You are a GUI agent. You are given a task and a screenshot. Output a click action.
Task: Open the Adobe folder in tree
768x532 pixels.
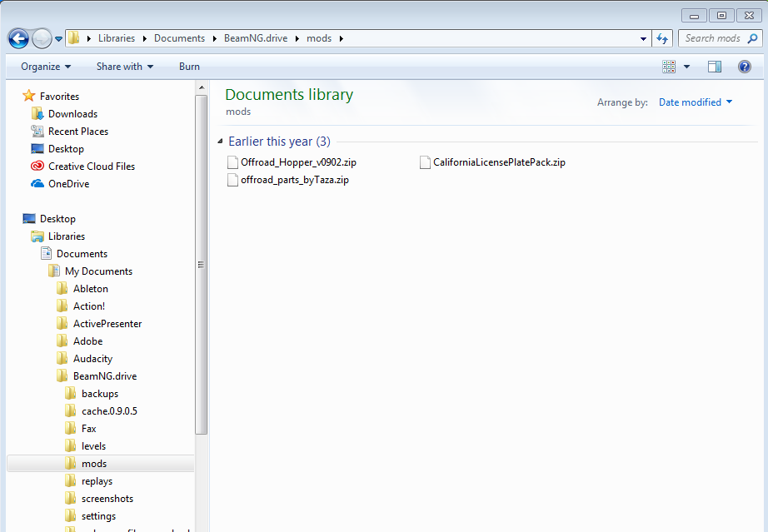pos(87,341)
